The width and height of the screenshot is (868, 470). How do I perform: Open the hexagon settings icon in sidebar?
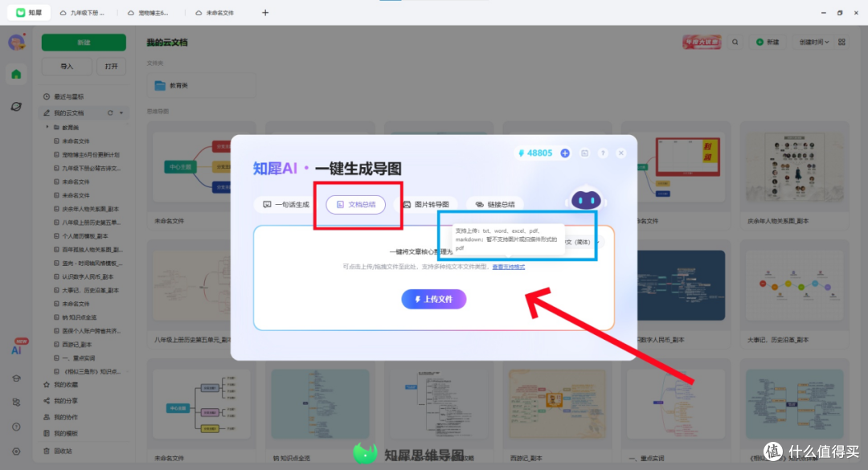(x=16, y=452)
